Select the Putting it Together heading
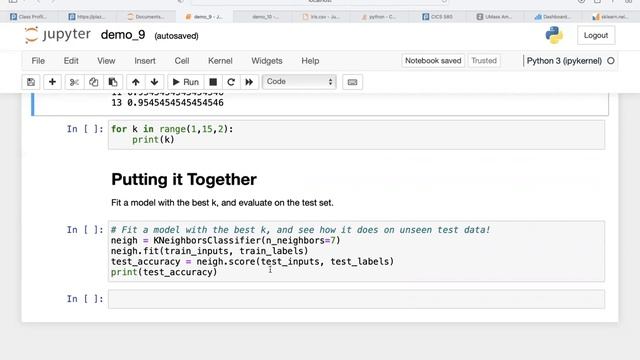This screenshot has width=640, height=360. tap(184, 180)
